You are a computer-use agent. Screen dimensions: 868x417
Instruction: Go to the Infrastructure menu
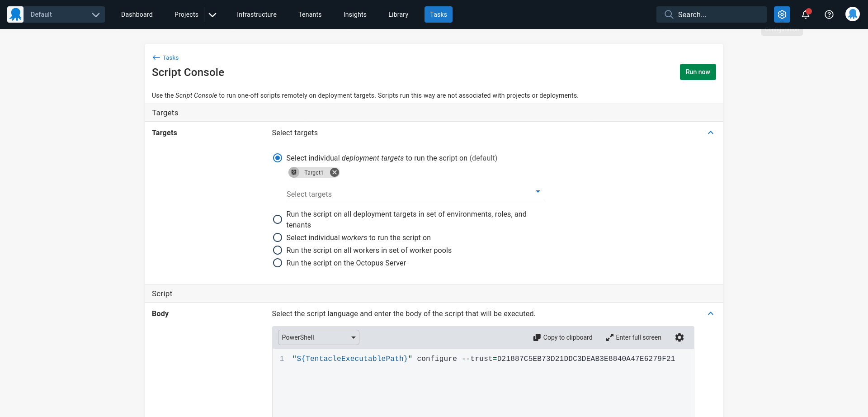[256, 14]
